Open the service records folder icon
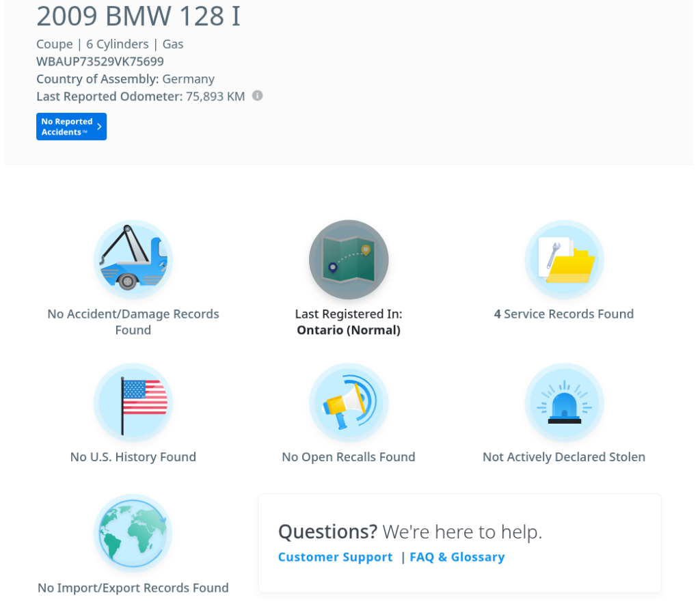 coord(564,259)
